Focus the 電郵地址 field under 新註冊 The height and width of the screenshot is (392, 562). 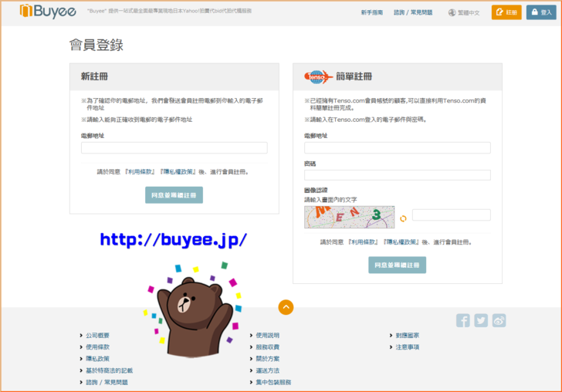pyautogui.click(x=174, y=147)
